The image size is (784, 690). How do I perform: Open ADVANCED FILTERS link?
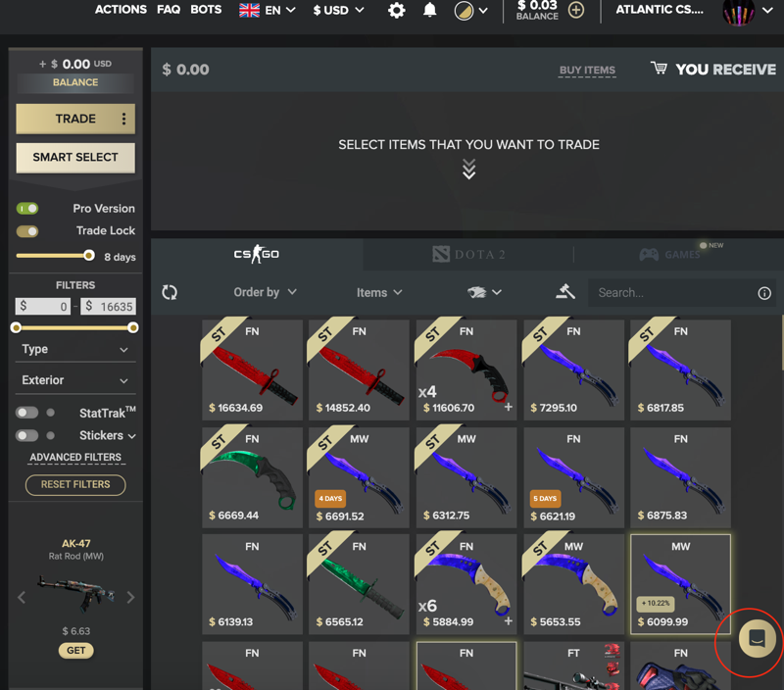[75, 457]
